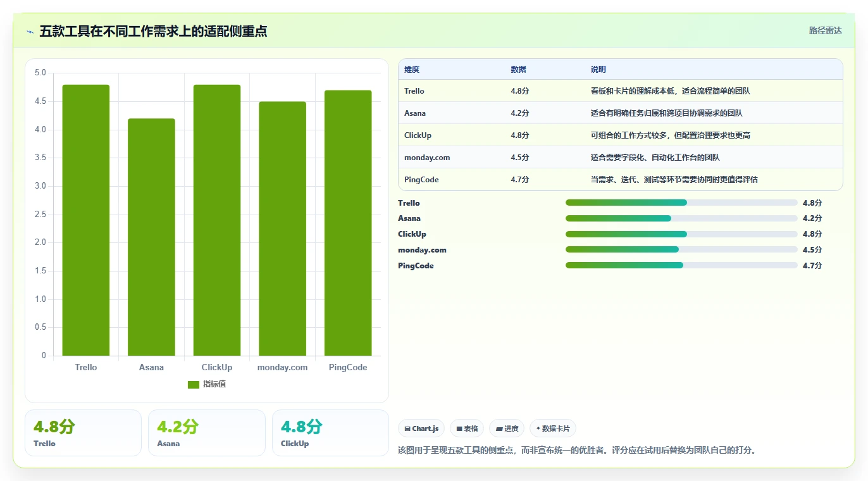Screen dimensions: 868x481
Task: Click the 2.5 tick on the y-axis
Action: tap(40, 215)
